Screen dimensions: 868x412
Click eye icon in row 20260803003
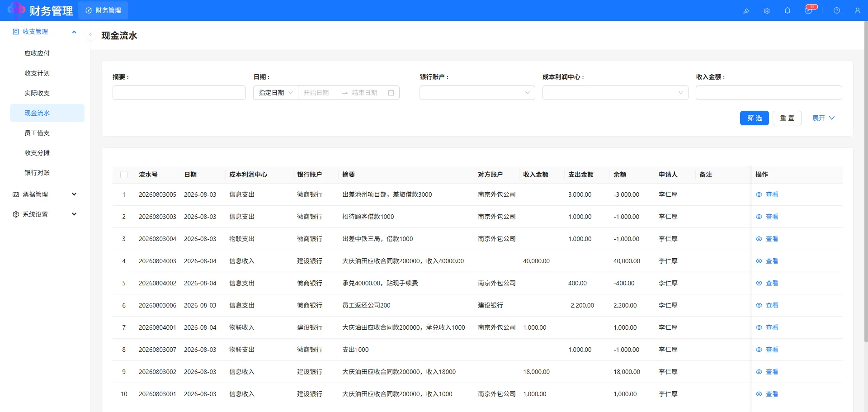759,217
